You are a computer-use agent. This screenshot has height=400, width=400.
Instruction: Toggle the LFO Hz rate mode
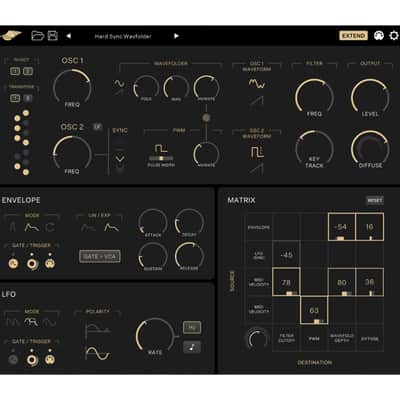click(192, 328)
